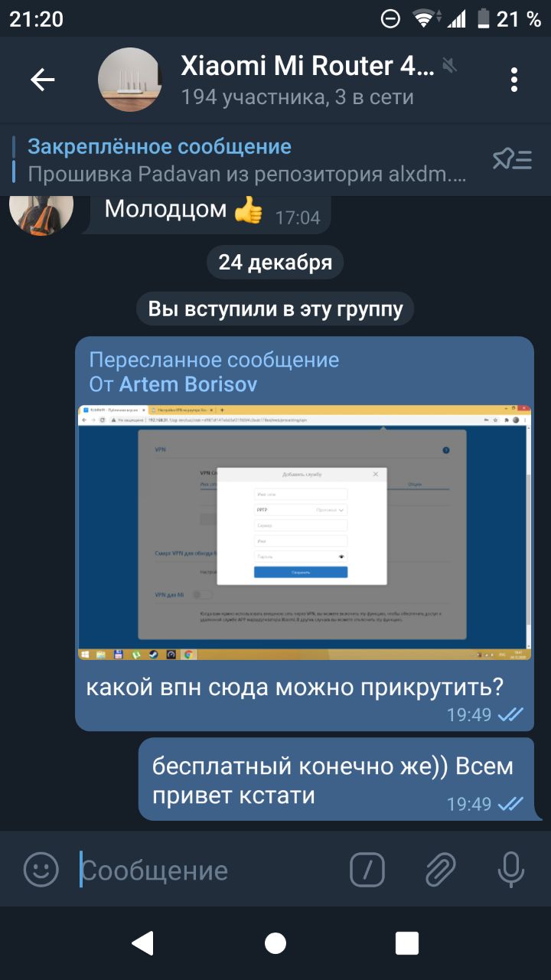
Task: Open the forwarded VPN screenshot image
Action: coord(305,533)
